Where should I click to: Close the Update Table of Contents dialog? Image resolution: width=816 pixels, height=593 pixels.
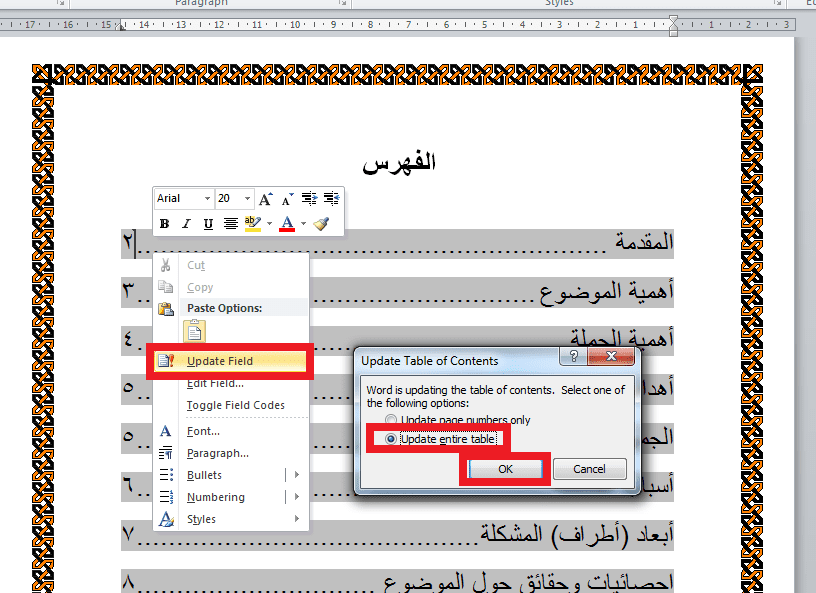[611, 356]
